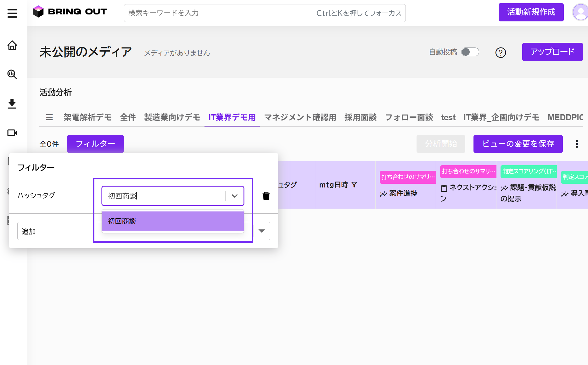Open the three-dot more options menu
Screen dimensions: 588x365
[577, 144]
